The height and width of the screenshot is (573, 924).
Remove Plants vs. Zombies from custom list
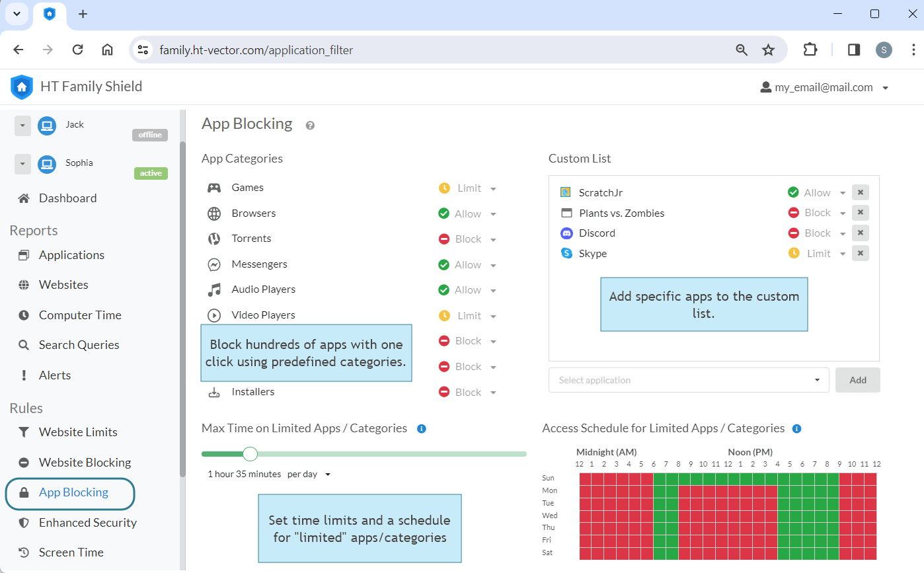[860, 213]
